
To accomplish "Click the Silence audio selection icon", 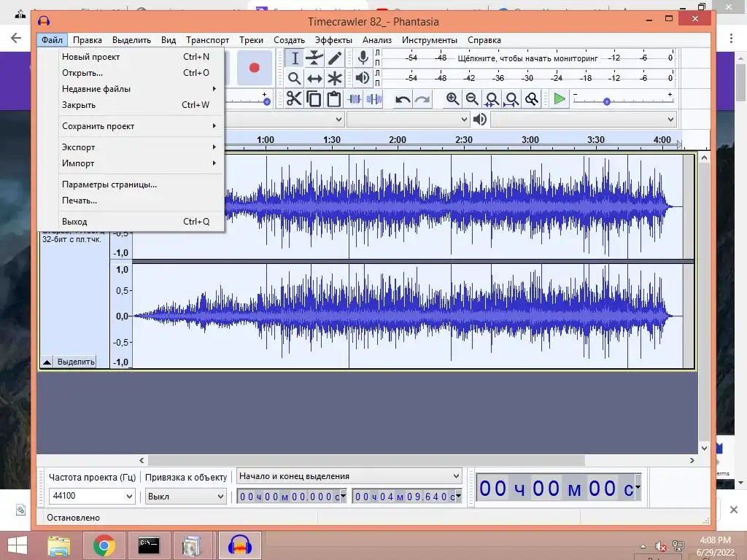I will pos(374,99).
